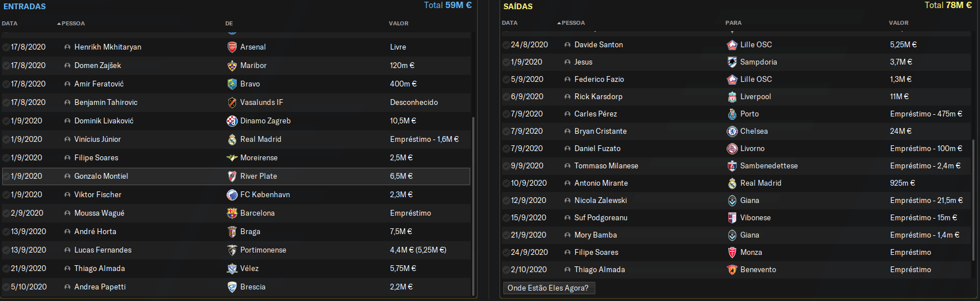
Task: Click the Vasalunds IF club badge
Action: (x=232, y=103)
